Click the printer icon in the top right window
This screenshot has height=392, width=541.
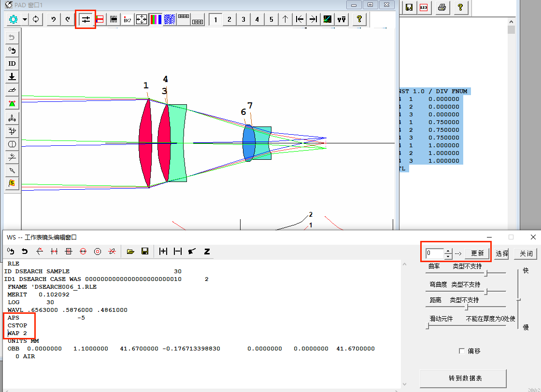[442, 7]
